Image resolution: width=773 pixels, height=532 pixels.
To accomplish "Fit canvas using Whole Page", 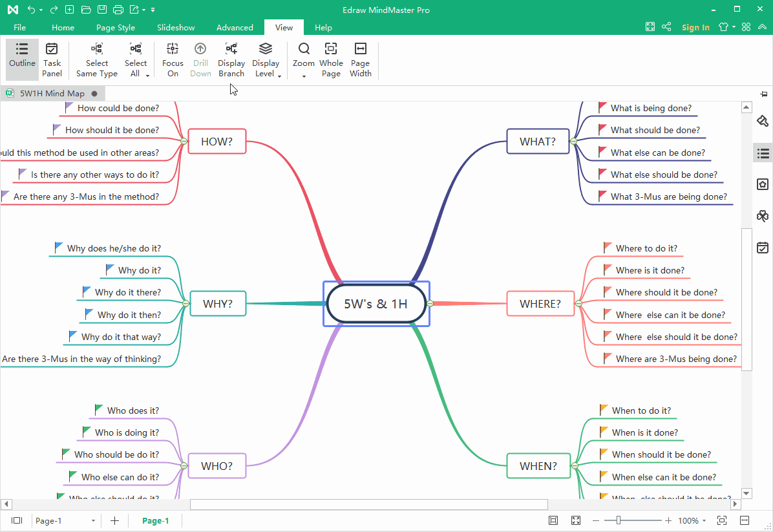I will point(331,57).
